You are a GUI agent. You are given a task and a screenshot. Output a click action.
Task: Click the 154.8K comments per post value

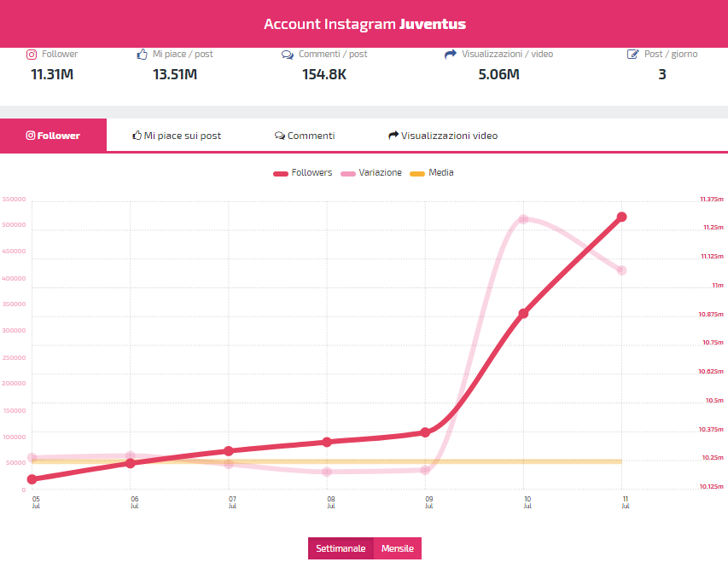pyautogui.click(x=324, y=74)
